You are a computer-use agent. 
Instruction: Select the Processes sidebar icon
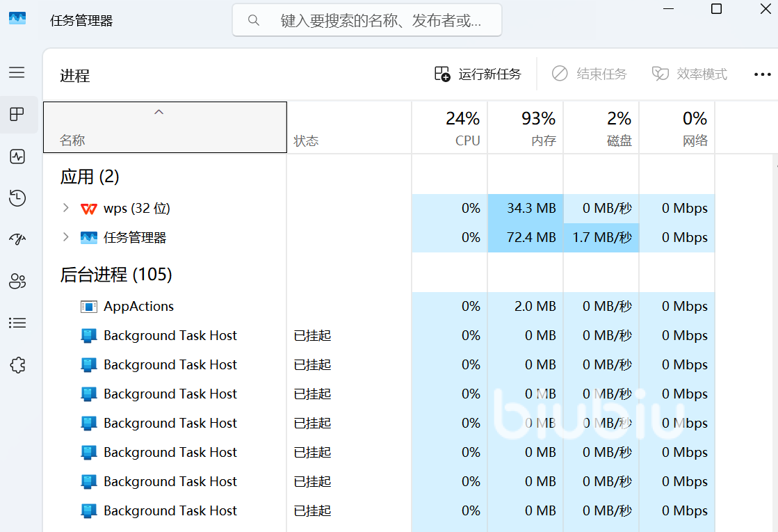(17, 115)
